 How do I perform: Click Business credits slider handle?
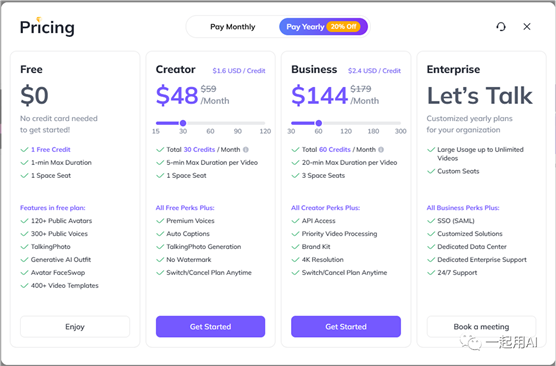(x=319, y=123)
